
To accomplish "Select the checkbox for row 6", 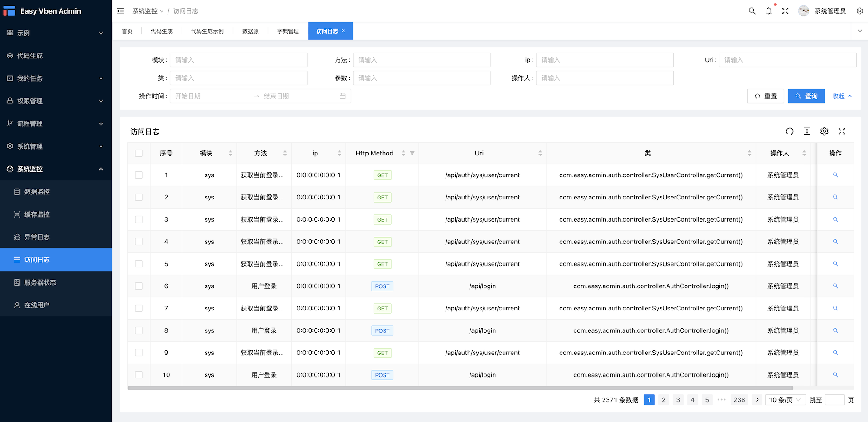I will [139, 286].
